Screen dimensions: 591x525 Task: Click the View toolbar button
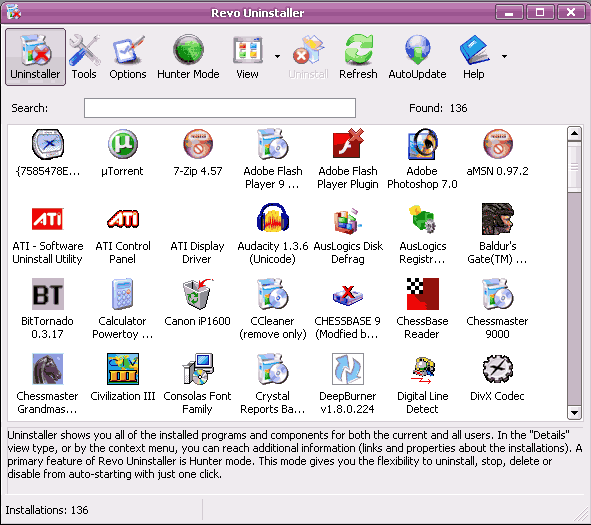[x=247, y=57]
